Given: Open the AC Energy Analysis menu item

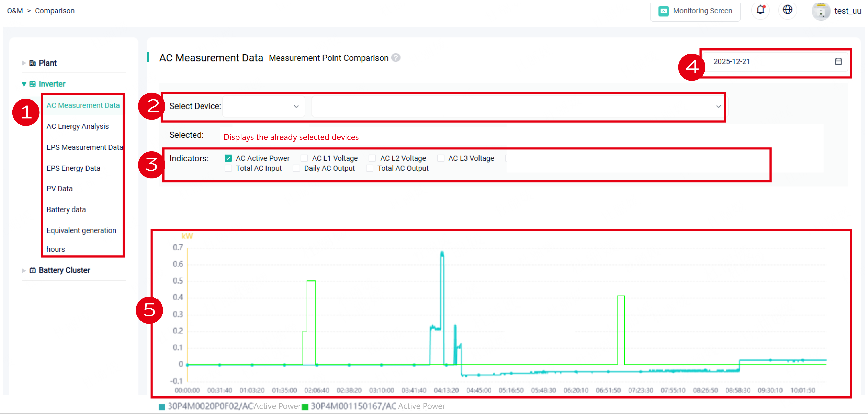Looking at the screenshot, I should point(78,127).
